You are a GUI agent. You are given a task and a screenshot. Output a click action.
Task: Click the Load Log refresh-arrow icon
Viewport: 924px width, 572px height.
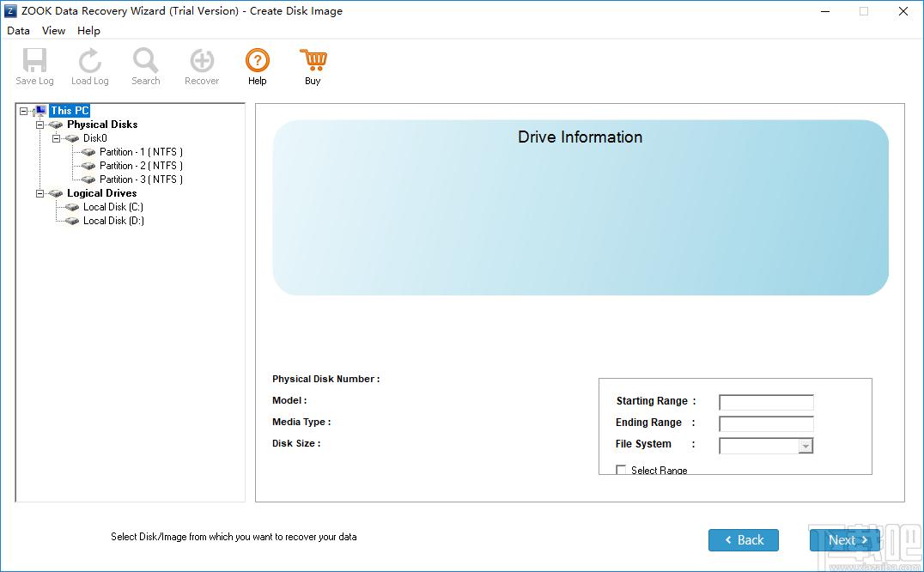pos(89,60)
